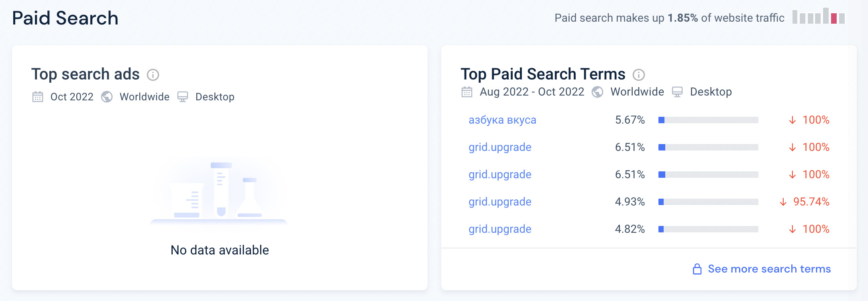This screenshot has height=301, width=868.
Task: Open the info tooltip for Top Paid Search Terms
Action: coord(638,75)
